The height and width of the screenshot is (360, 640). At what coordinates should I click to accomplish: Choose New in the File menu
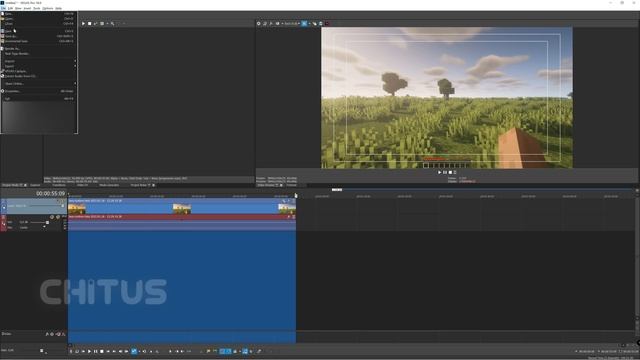[38, 13]
